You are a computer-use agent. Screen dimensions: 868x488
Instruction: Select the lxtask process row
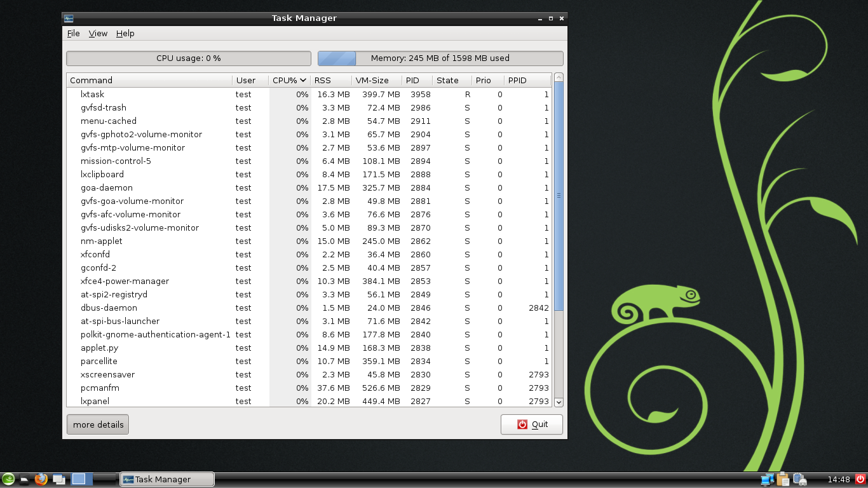click(x=309, y=94)
